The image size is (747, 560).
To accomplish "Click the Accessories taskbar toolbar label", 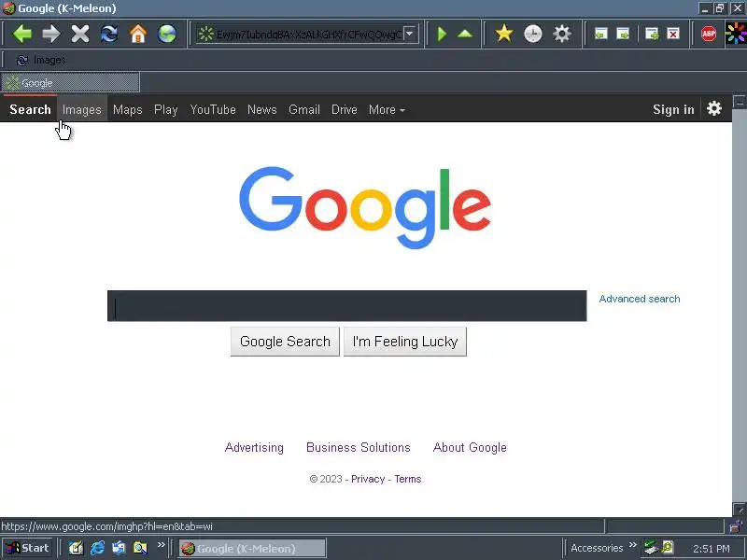I will (x=597, y=548).
